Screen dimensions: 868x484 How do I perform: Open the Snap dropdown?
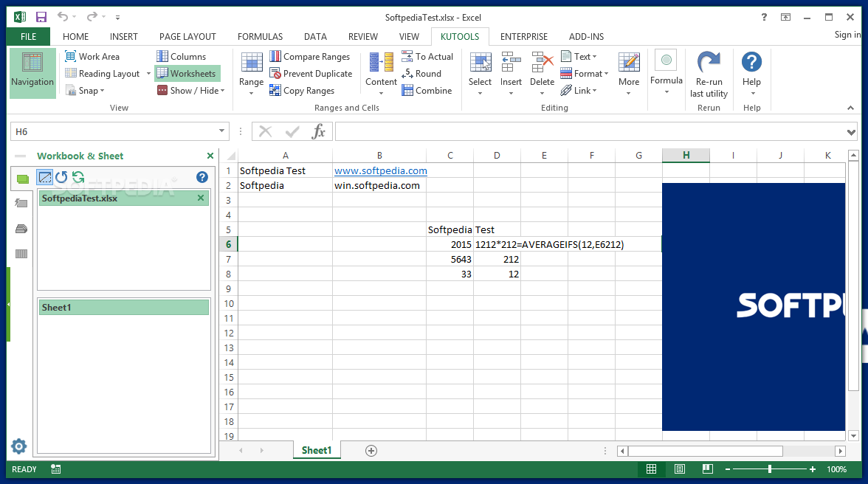pos(85,91)
